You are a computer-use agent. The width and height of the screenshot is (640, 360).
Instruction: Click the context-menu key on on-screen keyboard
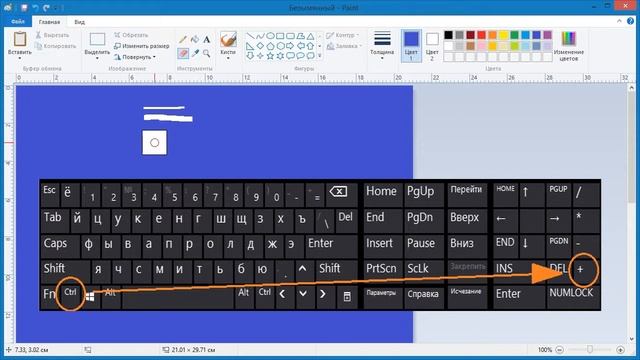(347, 296)
